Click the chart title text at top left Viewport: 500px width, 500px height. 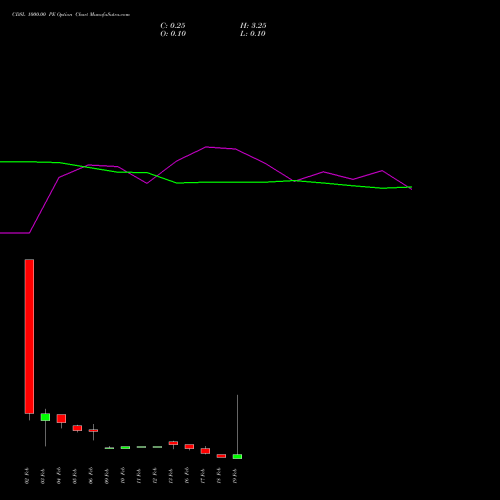coord(71,15)
